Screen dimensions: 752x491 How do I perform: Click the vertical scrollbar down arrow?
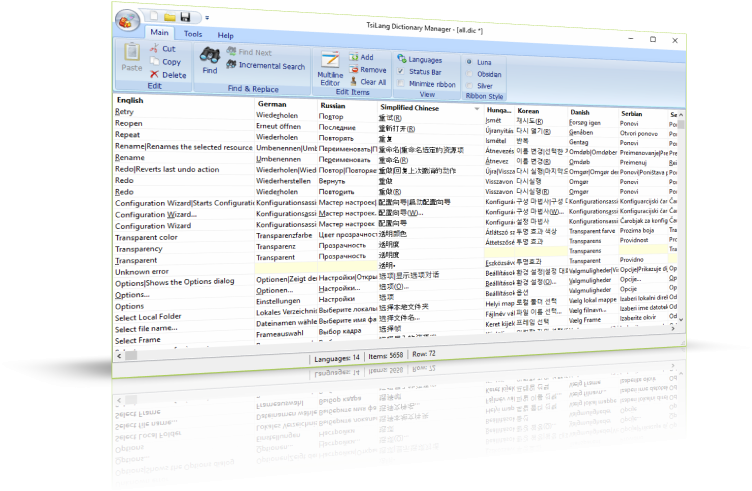coord(681,319)
